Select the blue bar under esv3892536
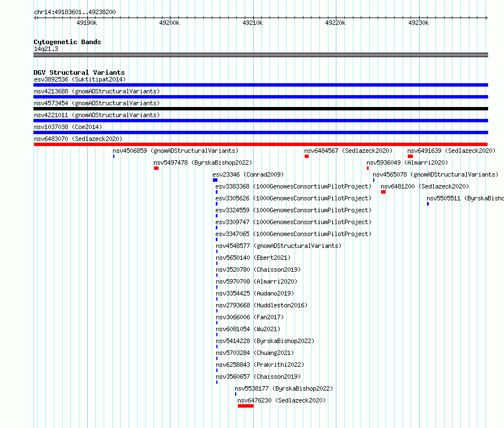Viewport: 504px width, 428px height. [x=260, y=85]
